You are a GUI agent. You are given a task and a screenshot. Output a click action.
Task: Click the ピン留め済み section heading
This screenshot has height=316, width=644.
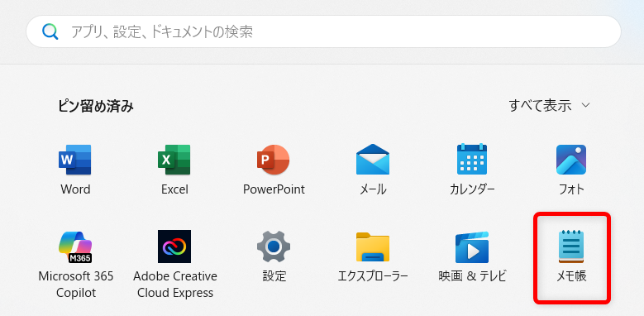pos(96,106)
